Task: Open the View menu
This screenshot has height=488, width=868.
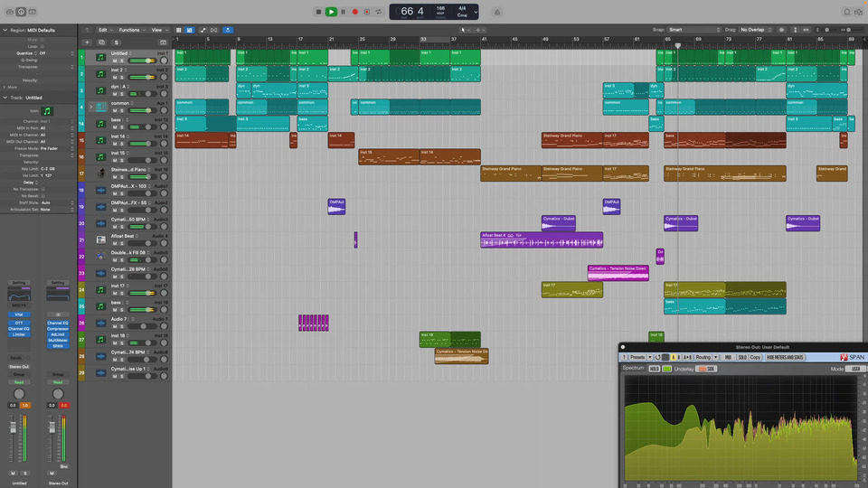Action: point(159,30)
